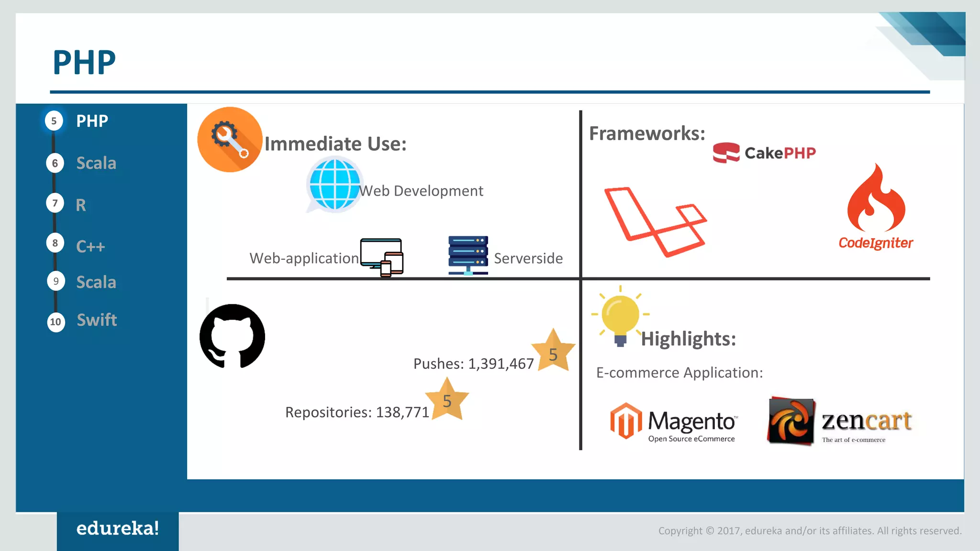The height and width of the screenshot is (551, 980).
Task: Click the copyright notice in the footer
Action: coord(810,531)
